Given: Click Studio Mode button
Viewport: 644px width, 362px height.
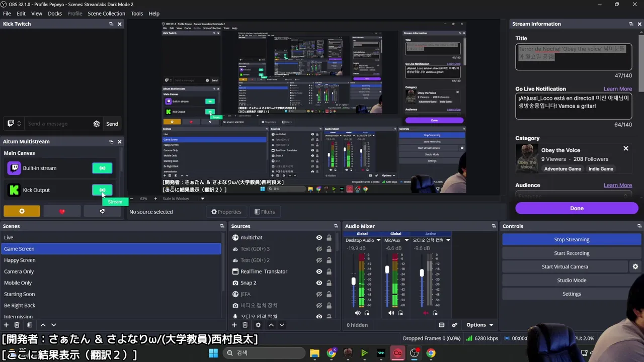Looking at the screenshot, I should click(572, 280).
